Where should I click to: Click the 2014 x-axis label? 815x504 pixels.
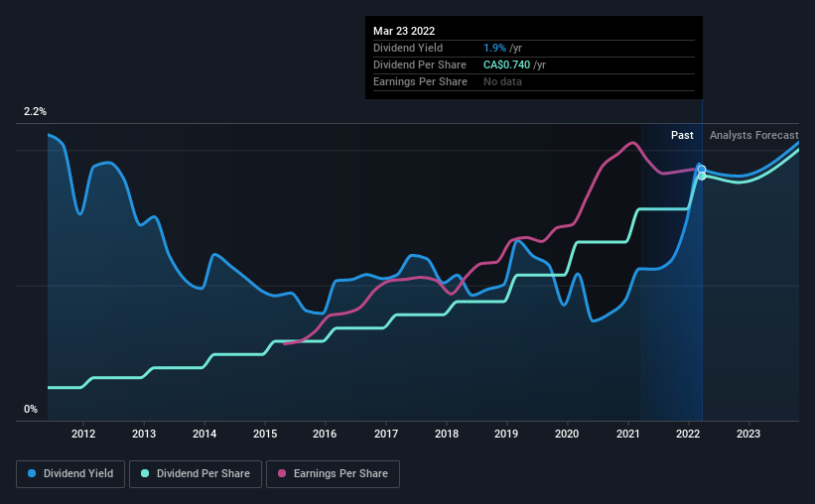[x=204, y=434]
